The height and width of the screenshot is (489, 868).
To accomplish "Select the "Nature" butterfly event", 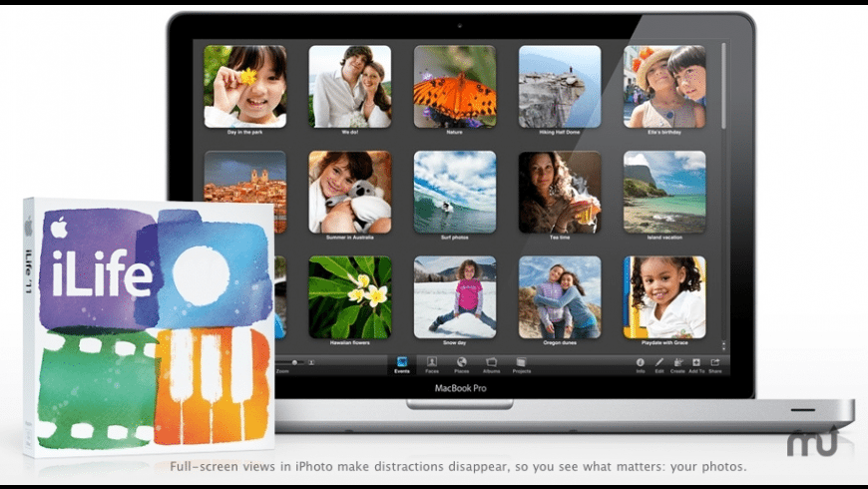I will tap(455, 87).
